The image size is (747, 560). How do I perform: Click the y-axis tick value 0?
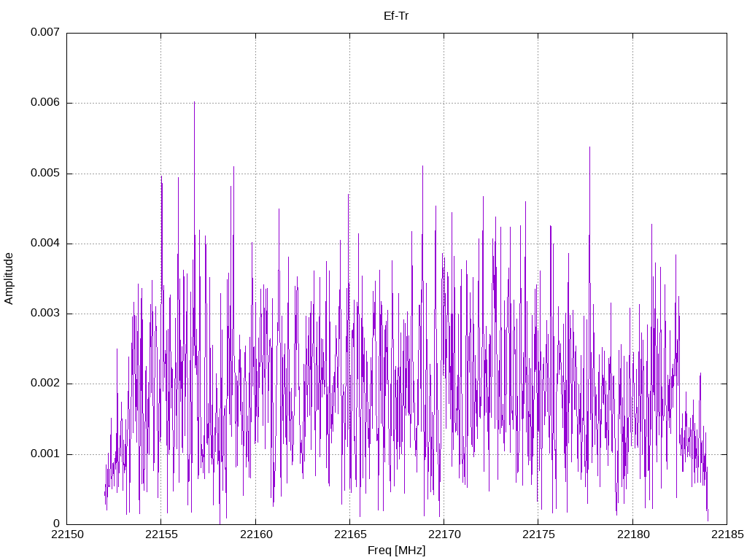pyautogui.click(x=56, y=524)
